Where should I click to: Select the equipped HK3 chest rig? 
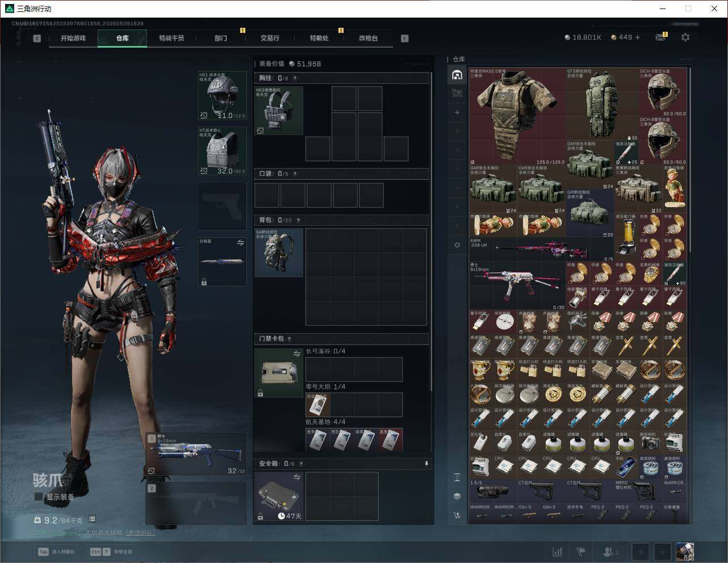coord(279,111)
